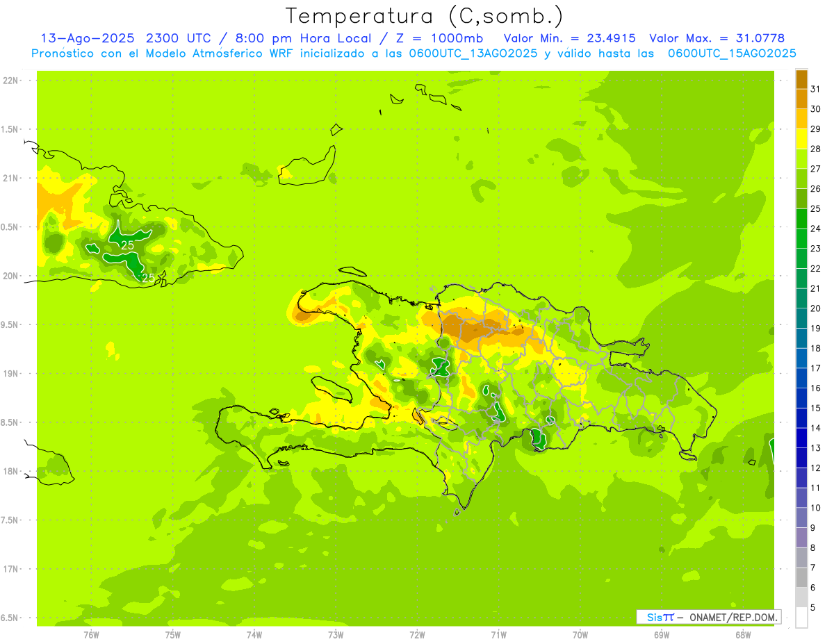
Task: Pick the yellow legend band between 28 and 29
Action: tap(801, 139)
